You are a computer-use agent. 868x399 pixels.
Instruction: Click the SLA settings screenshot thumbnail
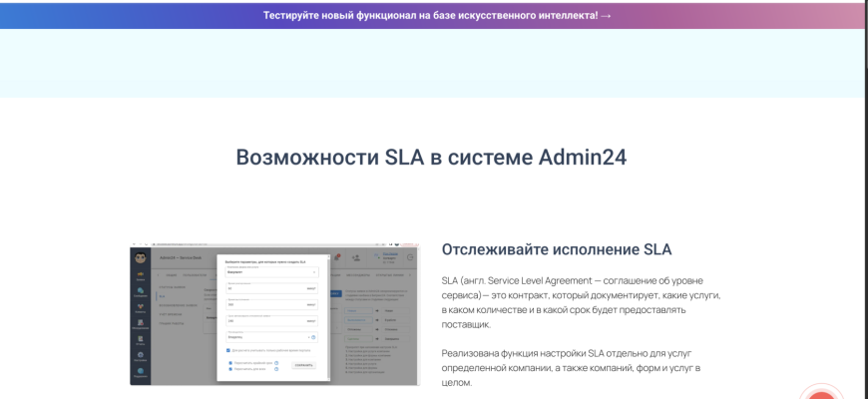(274, 314)
